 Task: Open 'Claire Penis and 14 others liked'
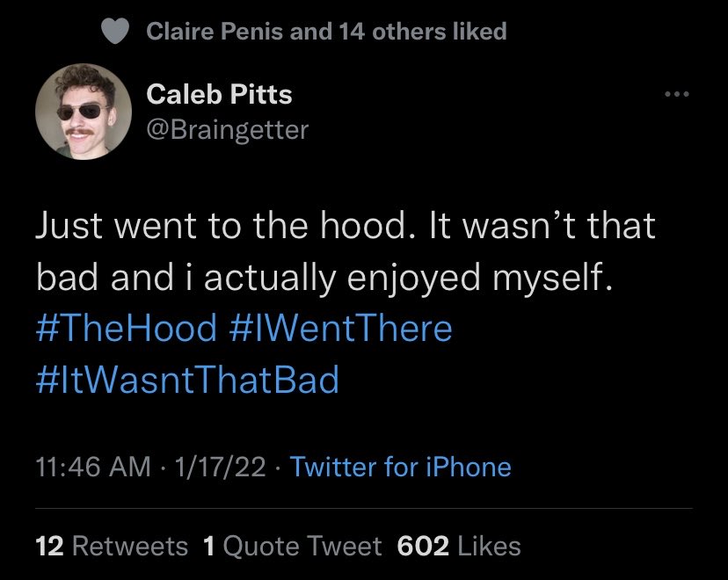pos(326,31)
